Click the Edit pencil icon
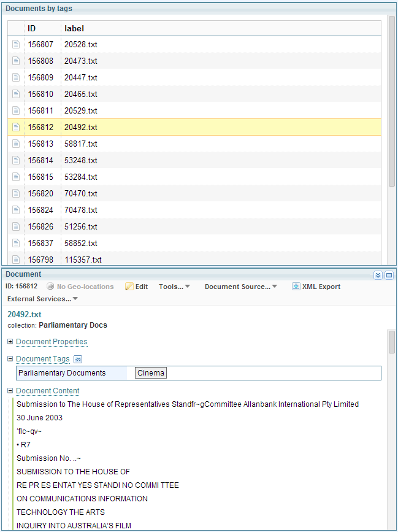Viewport: 398px width, 532px height. [x=129, y=287]
